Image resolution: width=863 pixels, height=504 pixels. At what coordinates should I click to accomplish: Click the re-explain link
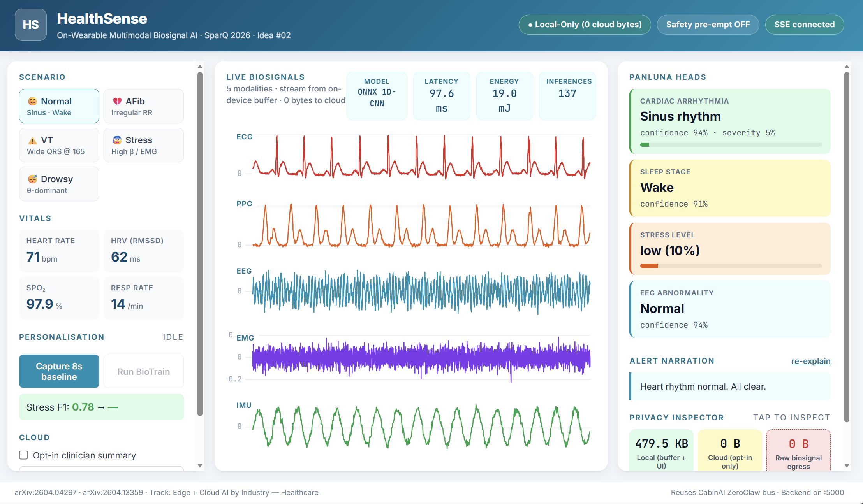[x=811, y=361]
